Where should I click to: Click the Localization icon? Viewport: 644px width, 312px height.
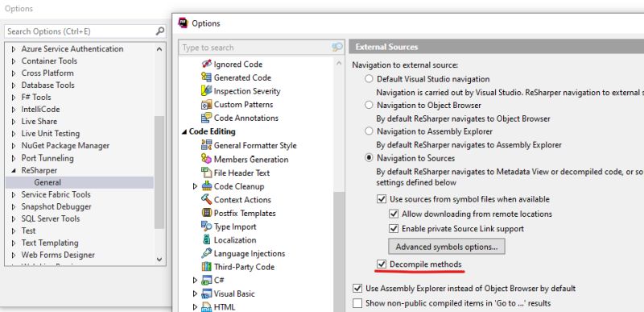coord(207,239)
